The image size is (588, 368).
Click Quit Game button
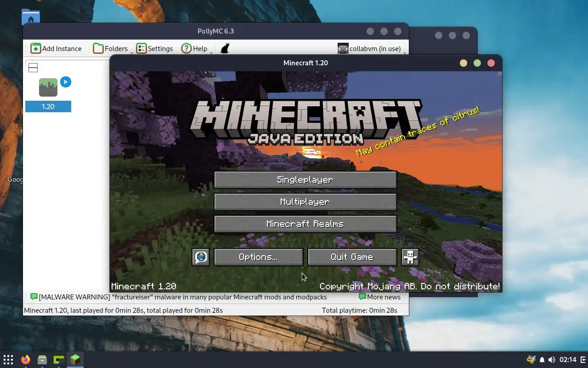pos(352,257)
